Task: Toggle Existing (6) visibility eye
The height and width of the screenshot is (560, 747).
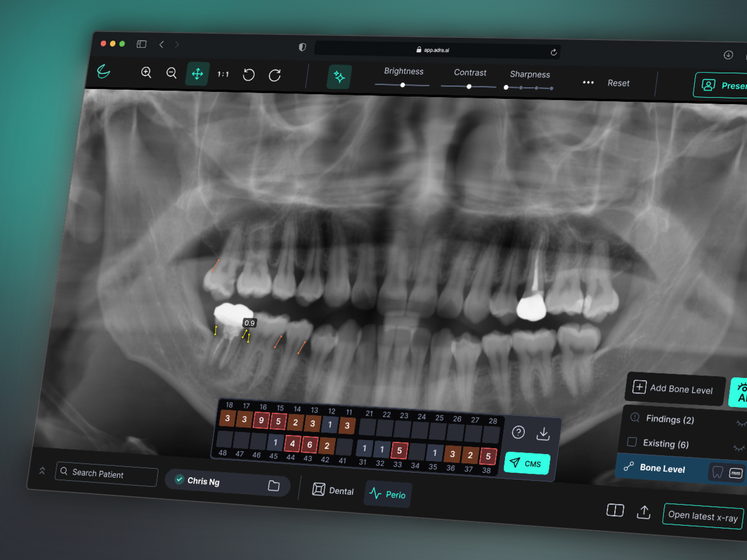Action: coord(738,448)
